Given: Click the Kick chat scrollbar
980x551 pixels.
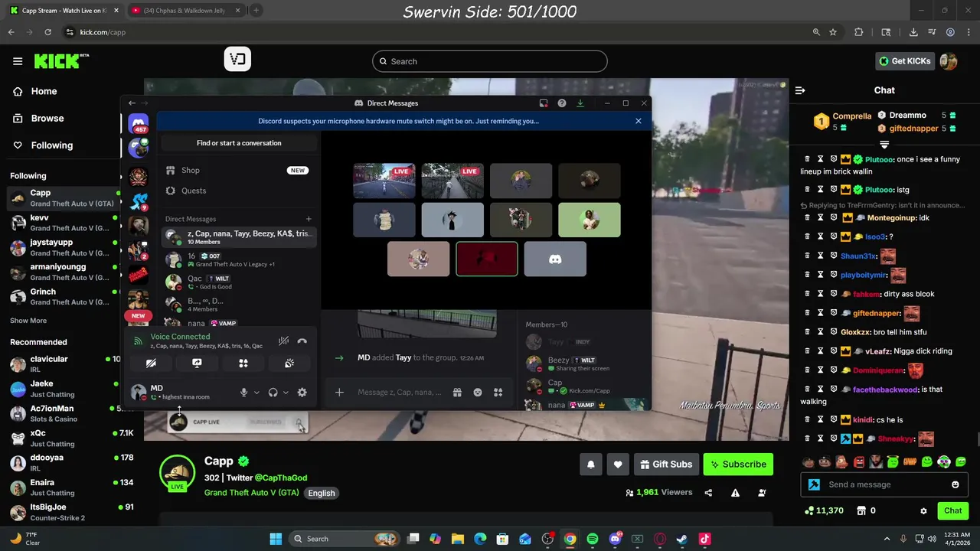Looking at the screenshot, I should coord(977,439).
